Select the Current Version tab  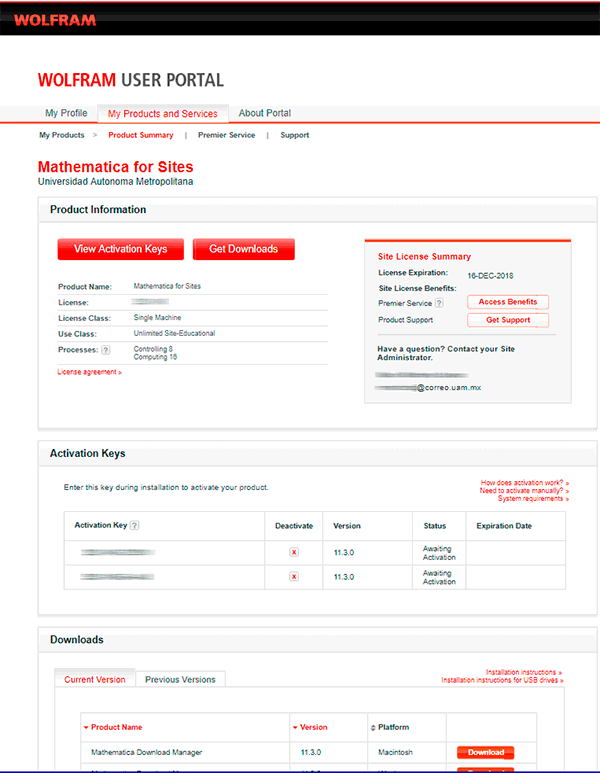[95, 679]
